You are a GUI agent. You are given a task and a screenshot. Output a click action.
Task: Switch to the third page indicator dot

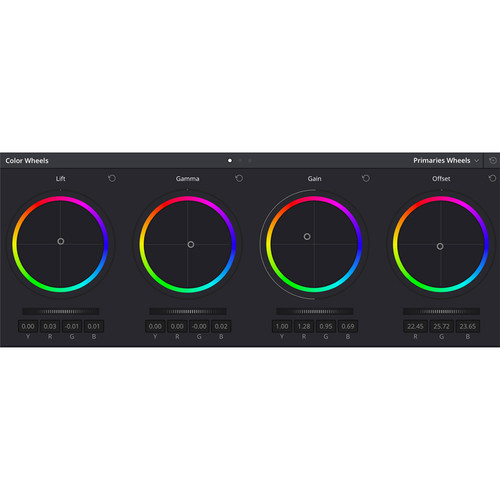point(250,161)
